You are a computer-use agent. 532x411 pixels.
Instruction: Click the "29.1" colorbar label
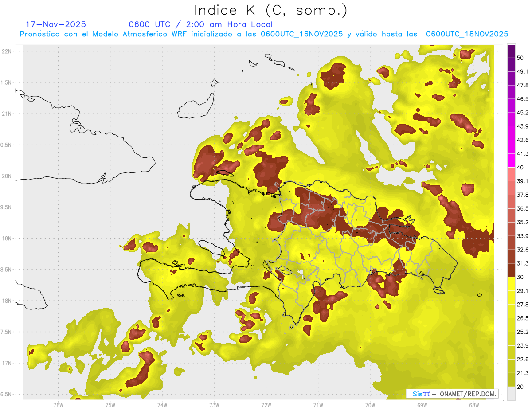[x=523, y=291]
